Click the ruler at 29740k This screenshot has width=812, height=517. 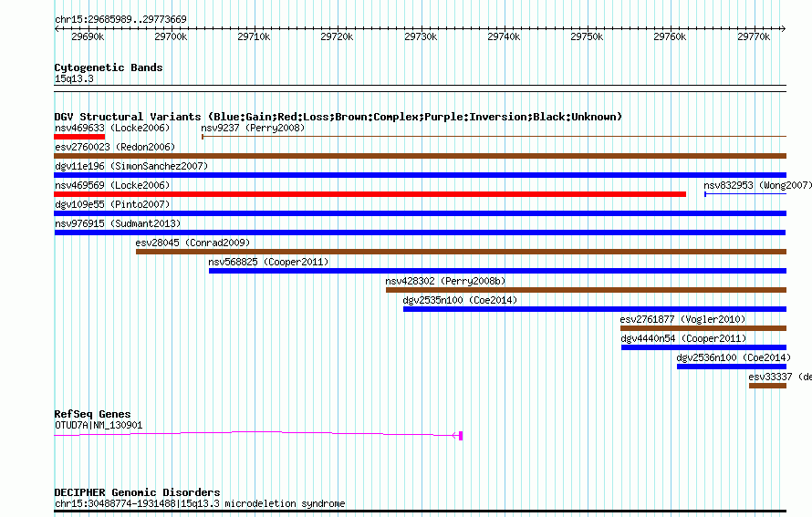[x=504, y=36]
